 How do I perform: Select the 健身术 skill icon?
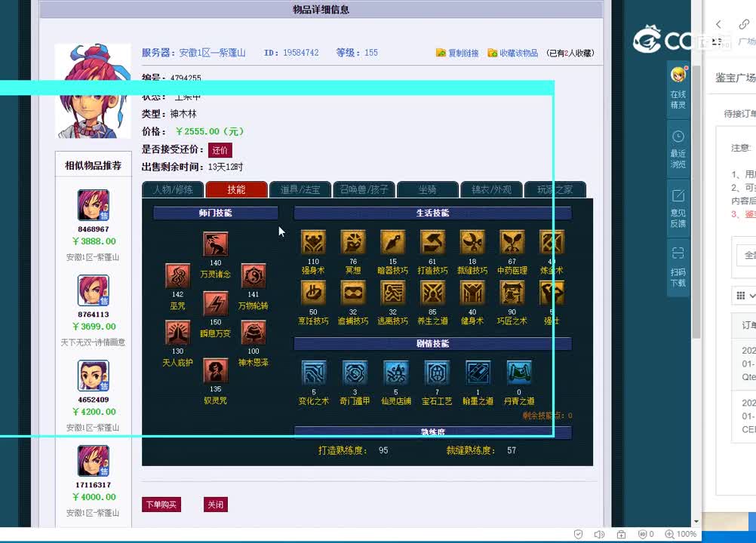pyautogui.click(x=472, y=293)
